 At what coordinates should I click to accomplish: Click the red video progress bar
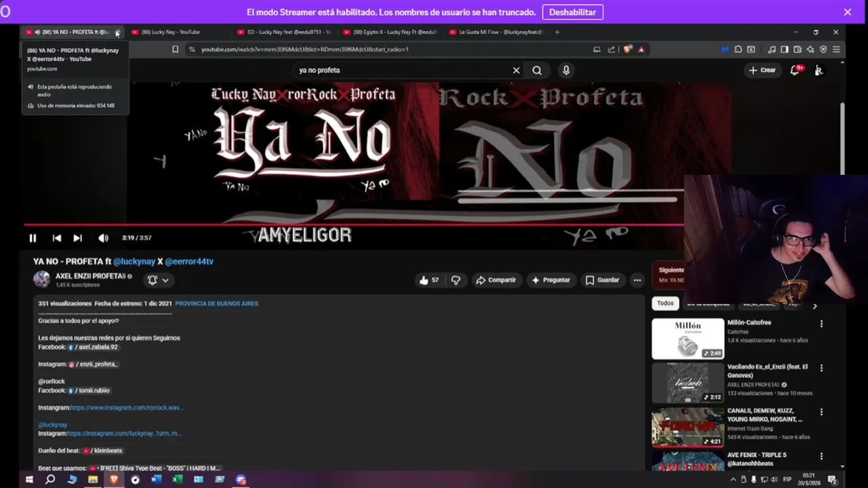pos(353,224)
